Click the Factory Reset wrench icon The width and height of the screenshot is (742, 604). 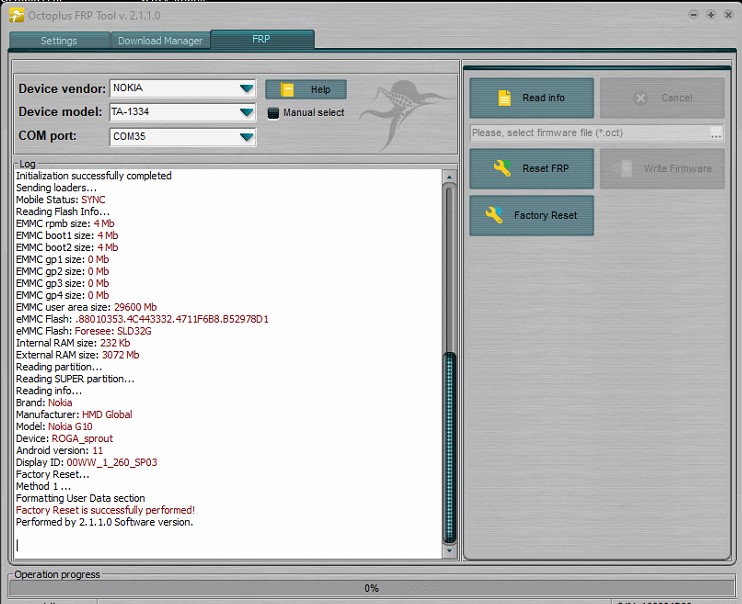(x=494, y=215)
